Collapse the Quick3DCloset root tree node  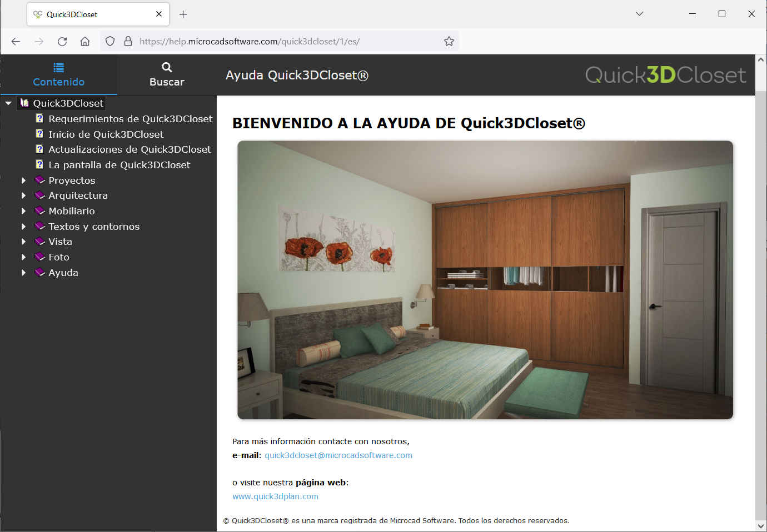pos(8,103)
